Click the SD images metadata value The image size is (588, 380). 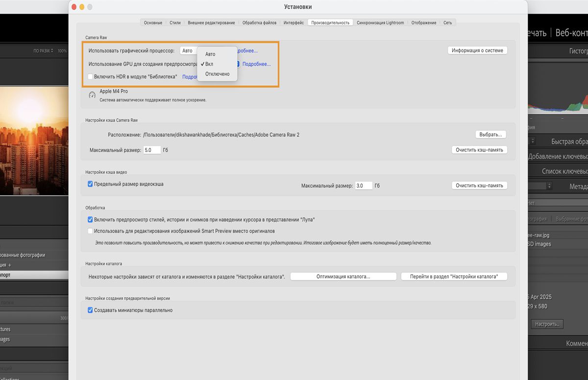click(539, 244)
